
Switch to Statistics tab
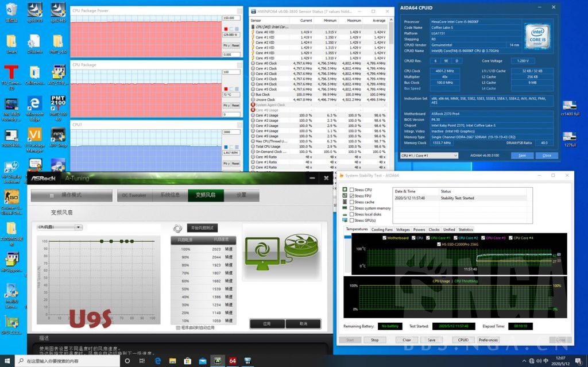click(x=465, y=229)
